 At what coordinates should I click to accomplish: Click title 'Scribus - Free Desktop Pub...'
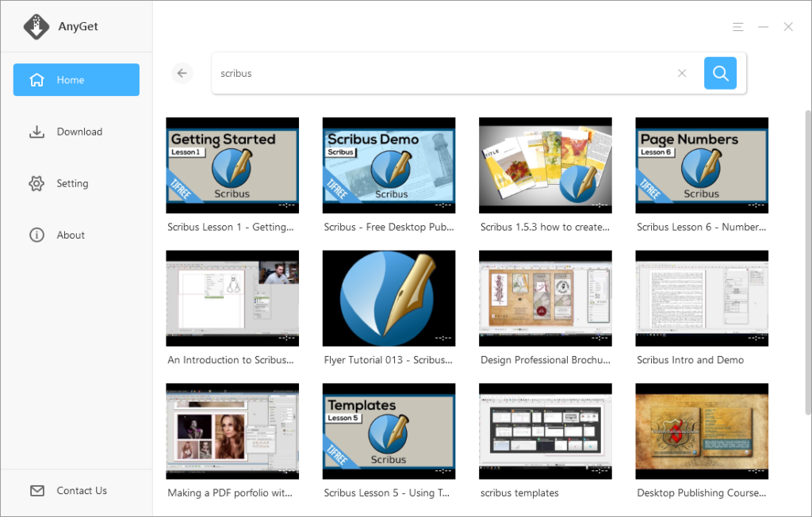click(389, 227)
